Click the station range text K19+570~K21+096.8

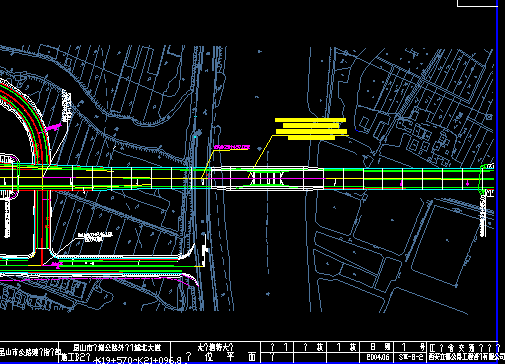(x=138, y=360)
